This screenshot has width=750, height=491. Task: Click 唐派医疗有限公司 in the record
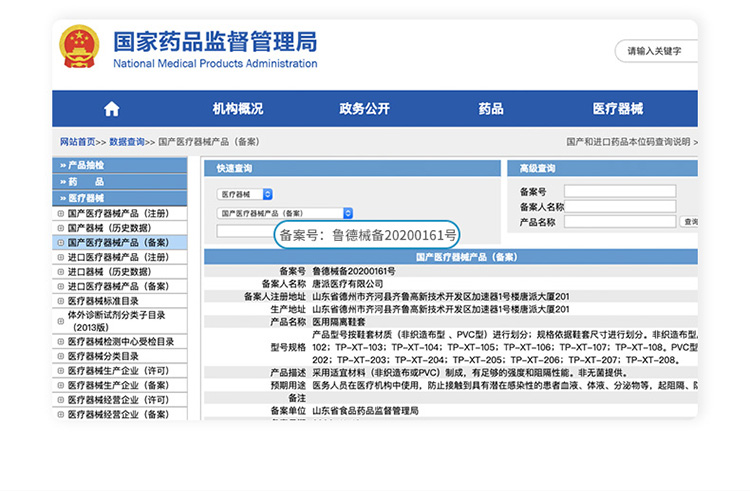348,284
